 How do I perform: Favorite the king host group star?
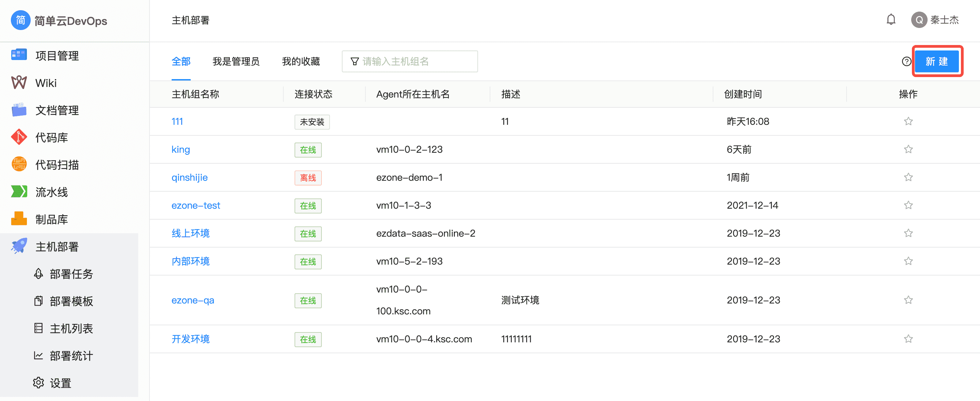click(x=908, y=149)
